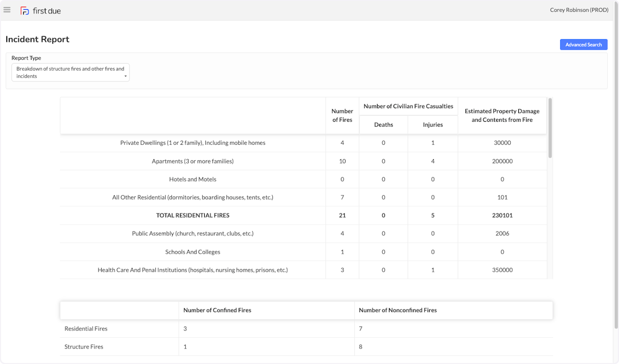Click the fires table vertical scrollbar

coord(550,128)
